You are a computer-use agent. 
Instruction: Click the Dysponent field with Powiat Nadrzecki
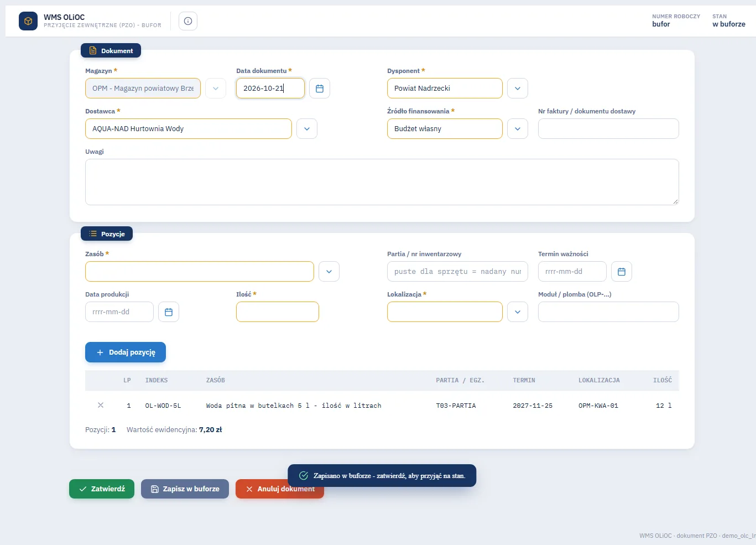(x=445, y=89)
